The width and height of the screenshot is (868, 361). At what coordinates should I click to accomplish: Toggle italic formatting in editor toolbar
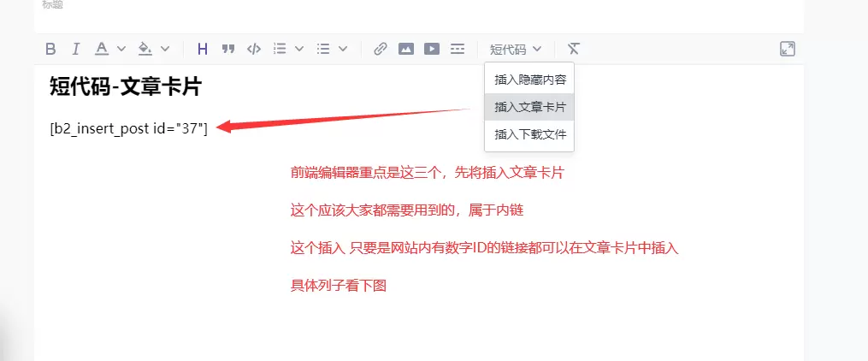76,50
